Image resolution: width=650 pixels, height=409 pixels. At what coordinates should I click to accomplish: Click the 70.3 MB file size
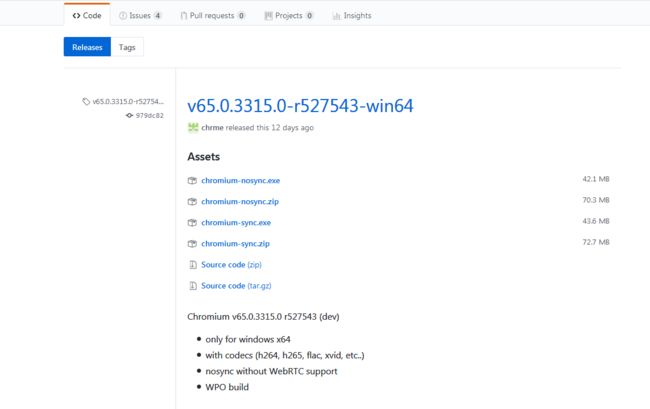(x=596, y=200)
